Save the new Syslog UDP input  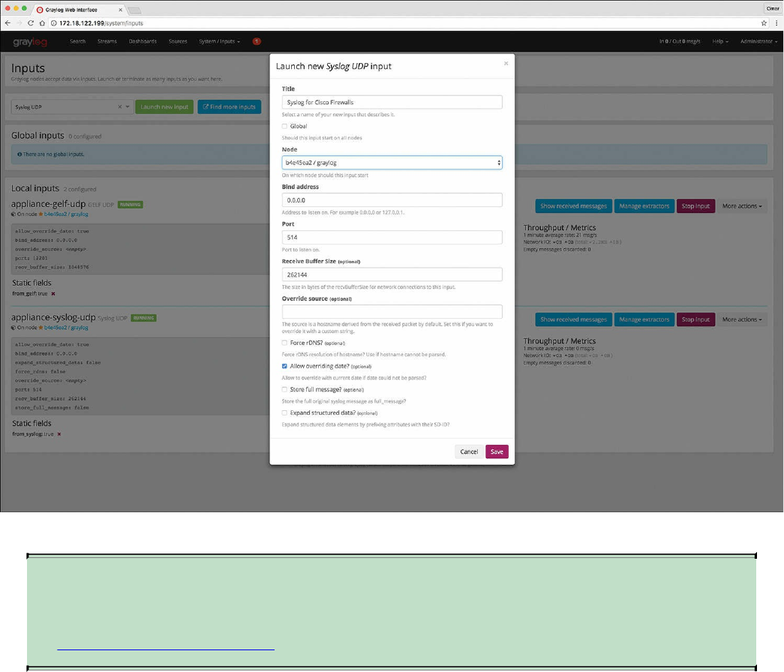tap(497, 451)
